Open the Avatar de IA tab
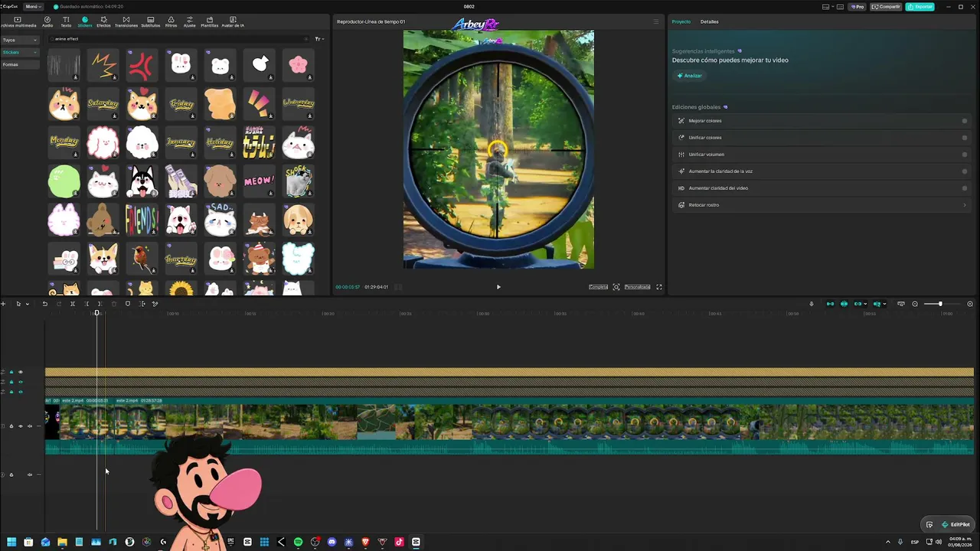 [x=232, y=21]
